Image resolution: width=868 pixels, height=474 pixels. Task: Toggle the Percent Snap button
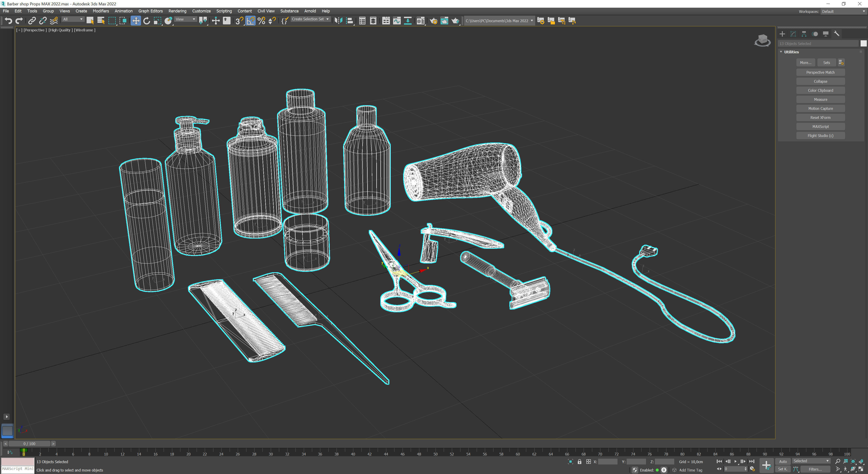261,21
